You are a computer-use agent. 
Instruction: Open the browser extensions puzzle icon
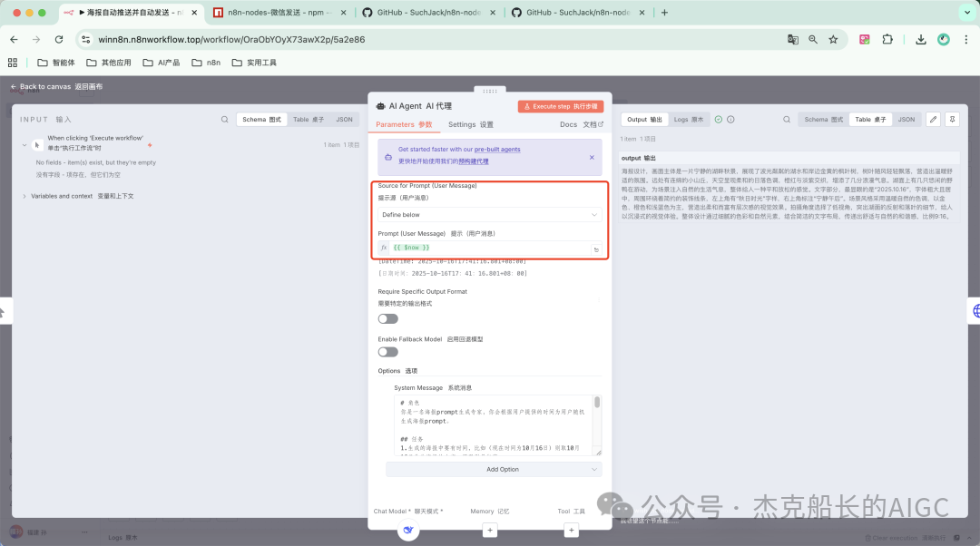pyautogui.click(x=887, y=39)
